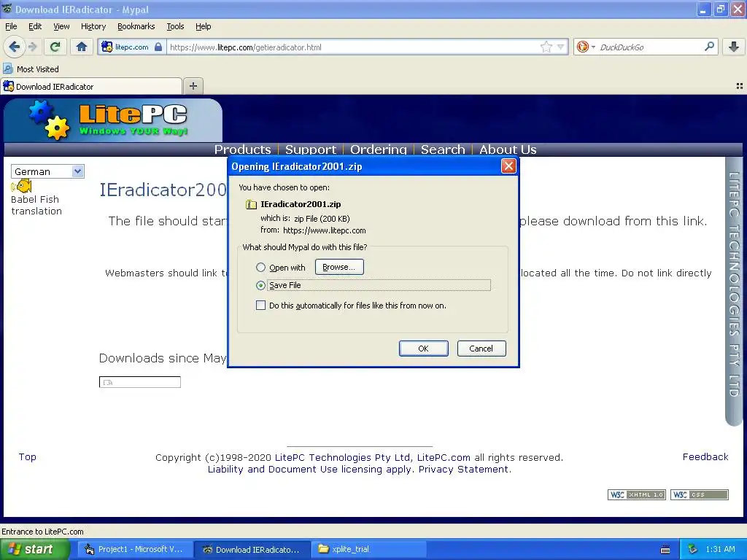Cancel the download dialog
The width and height of the screenshot is (747, 560).
click(481, 349)
